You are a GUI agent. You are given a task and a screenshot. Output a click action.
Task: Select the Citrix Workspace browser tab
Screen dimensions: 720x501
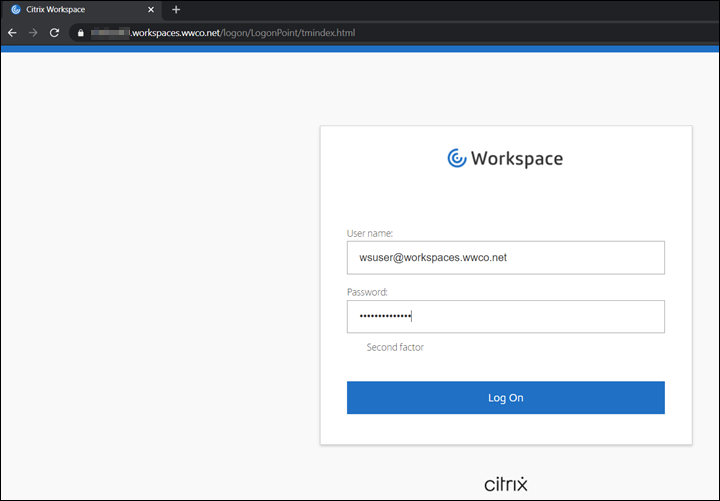pos(82,9)
